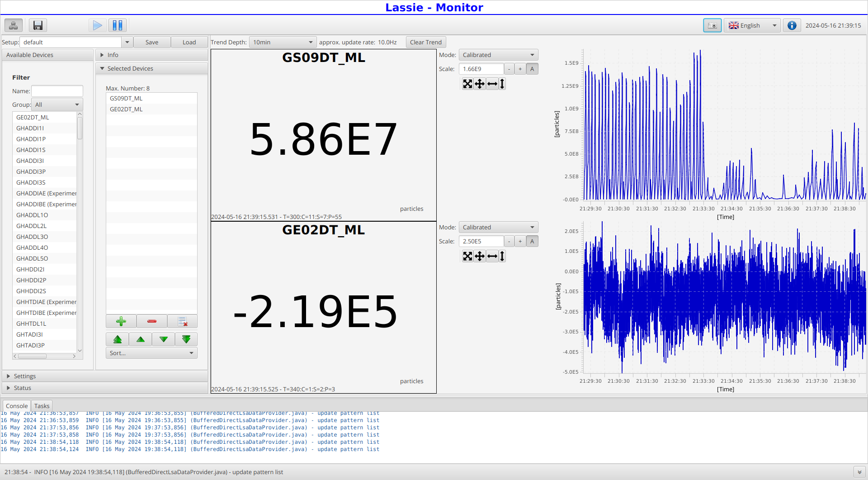Clear the selected devices list icon
Viewport: 868px width, 480px height.
tap(182, 321)
